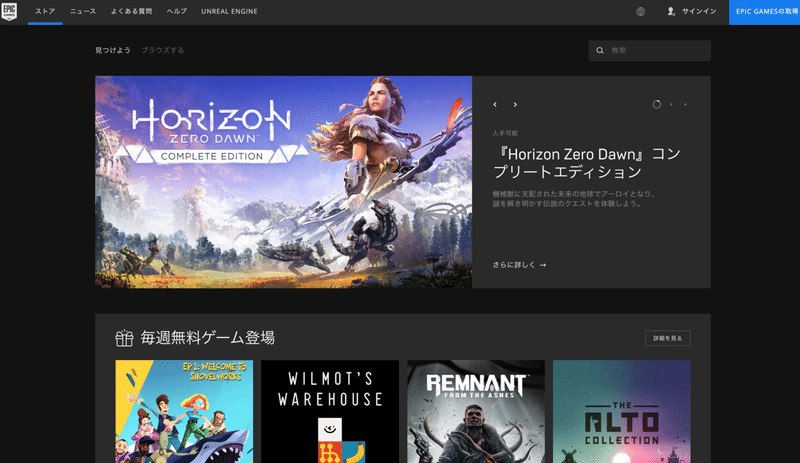
Task: Select the third carousel dot
Action: (x=685, y=104)
